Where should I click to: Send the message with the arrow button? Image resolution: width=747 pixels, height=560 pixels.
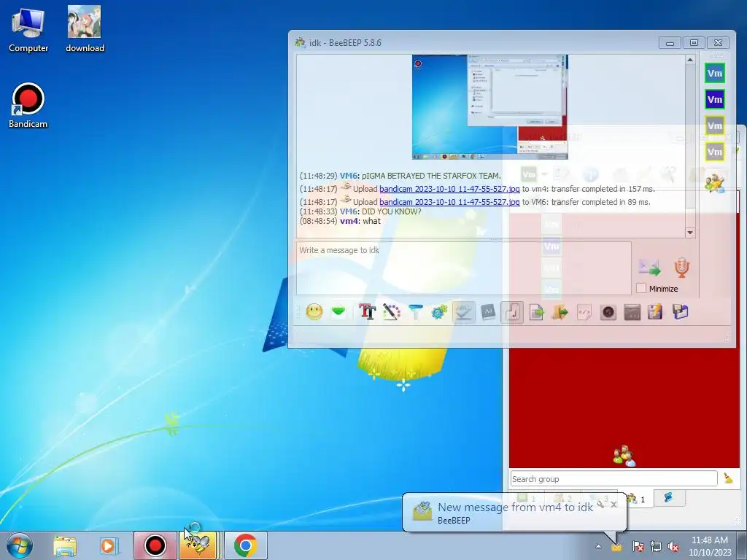649,268
